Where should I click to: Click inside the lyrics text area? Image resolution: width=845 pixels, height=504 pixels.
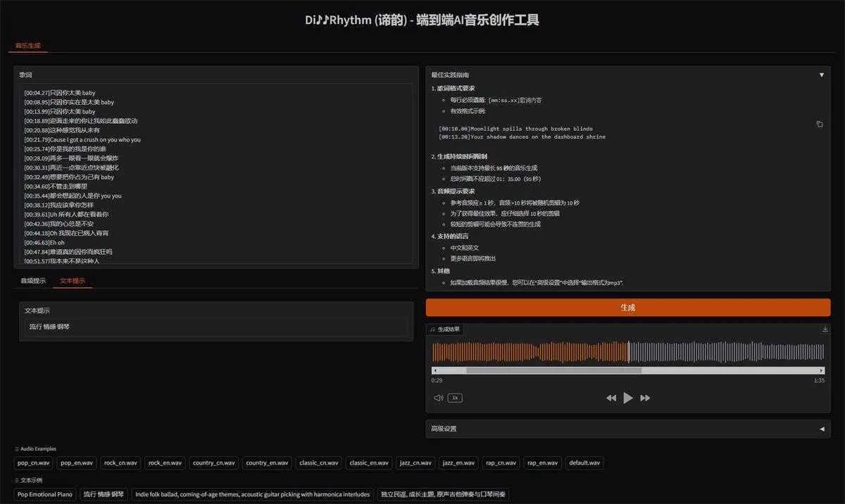216,174
